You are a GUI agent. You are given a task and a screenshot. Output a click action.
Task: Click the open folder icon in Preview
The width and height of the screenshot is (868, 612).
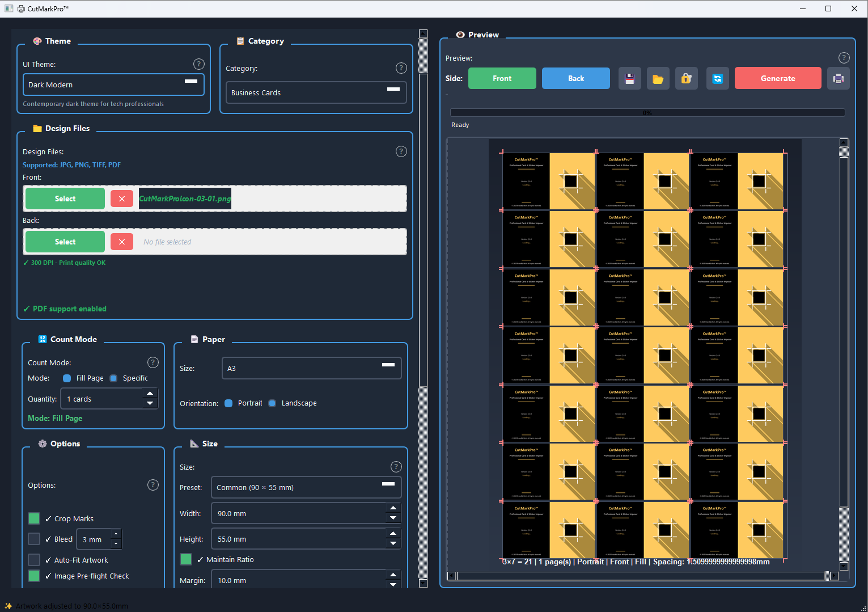pos(658,79)
